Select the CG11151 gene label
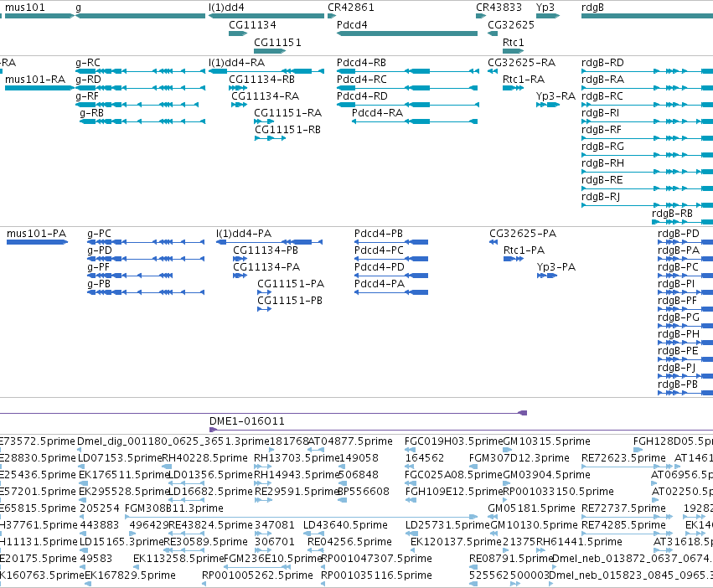 point(277,43)
